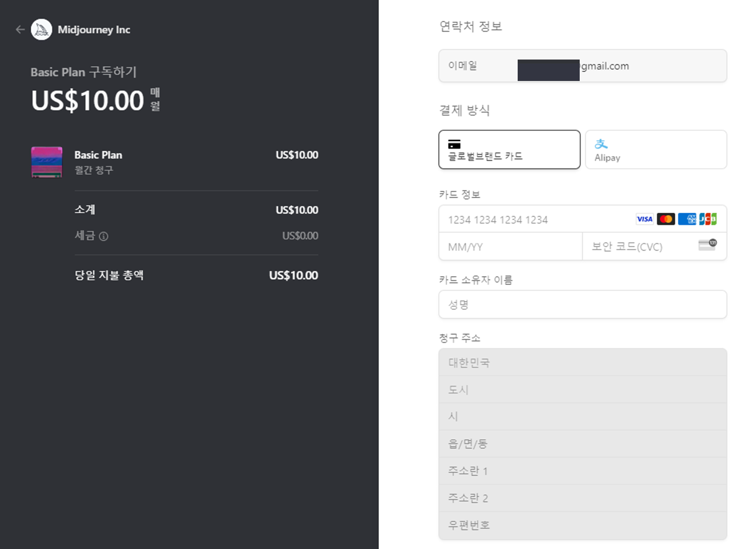
Task: Click the '세금' tax label
Action: 85,236
